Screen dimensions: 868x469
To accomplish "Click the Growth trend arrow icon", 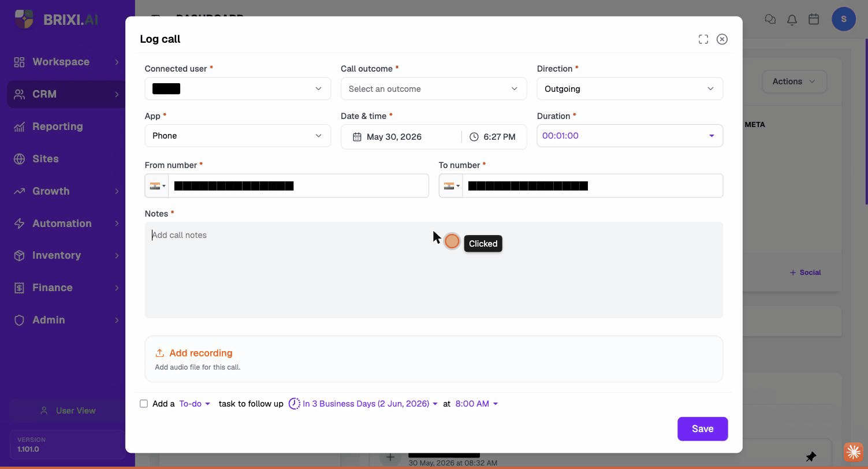I will [x=19, y=191].
